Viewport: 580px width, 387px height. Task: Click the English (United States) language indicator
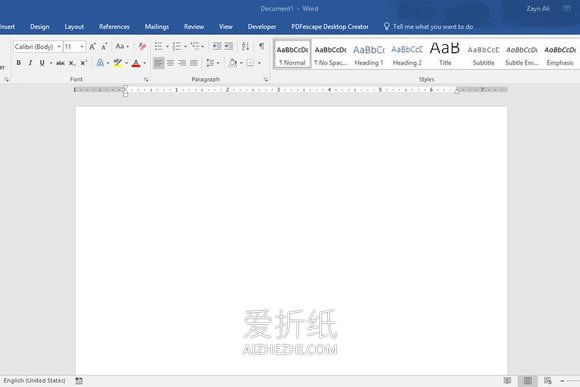click(34, 381)
